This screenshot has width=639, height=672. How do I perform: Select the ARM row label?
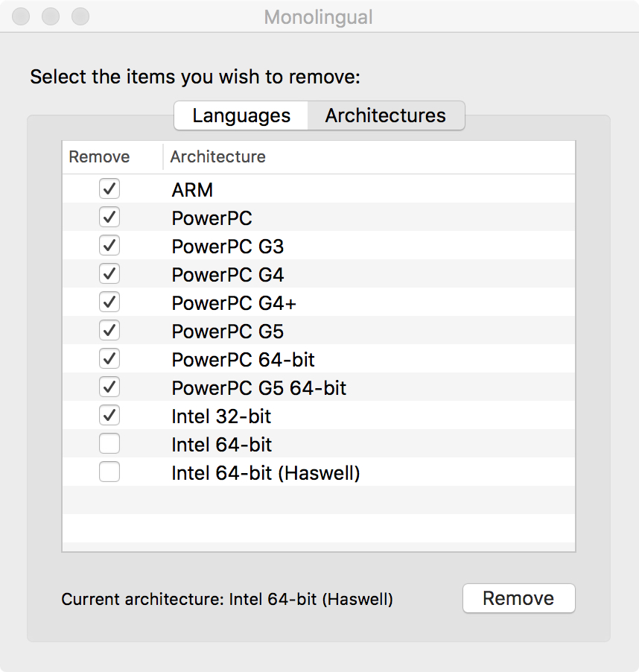[x=192, y=190]
